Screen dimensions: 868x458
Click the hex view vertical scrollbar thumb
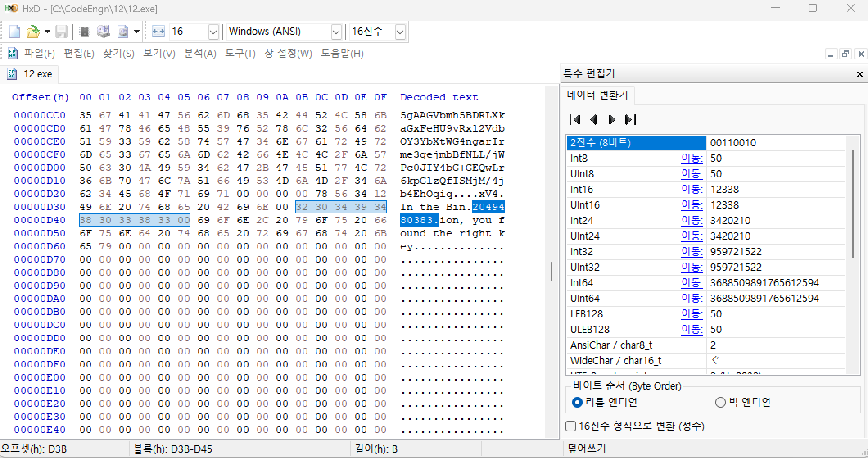pyautogui.click(x=552, y=271)
